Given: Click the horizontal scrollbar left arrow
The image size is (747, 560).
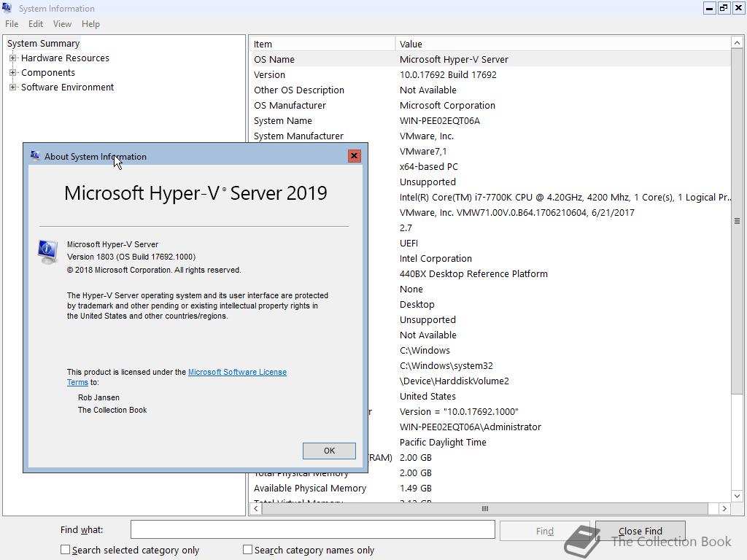Looking at the screenshot, I should click(256, 508).
